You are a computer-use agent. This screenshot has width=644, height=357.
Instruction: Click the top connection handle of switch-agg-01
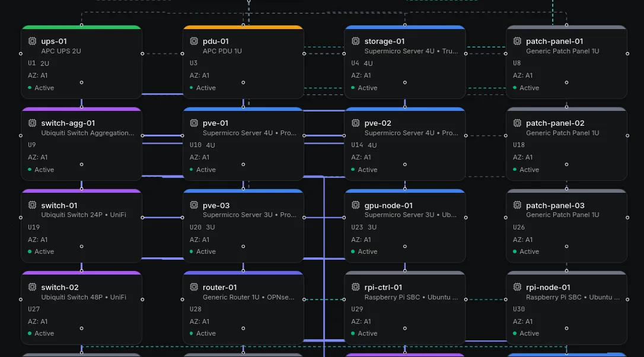click(82, 107)
